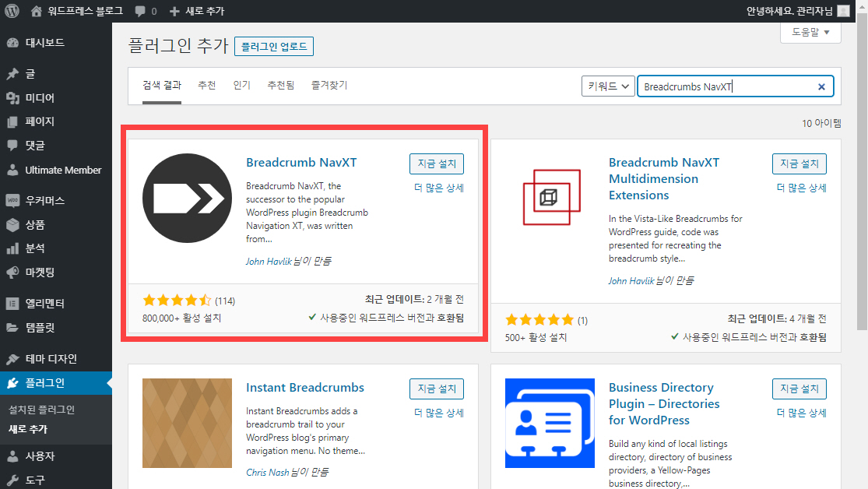Switch to the 인기 tab
This screenshot has width=868, height=489.
point(242,86)
